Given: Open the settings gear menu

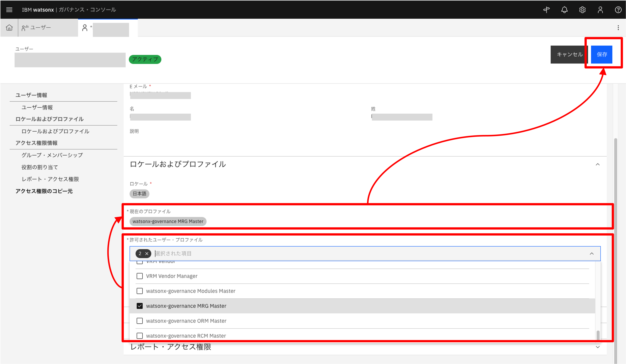Looking at the screenshot, I should tap(582, 10).
